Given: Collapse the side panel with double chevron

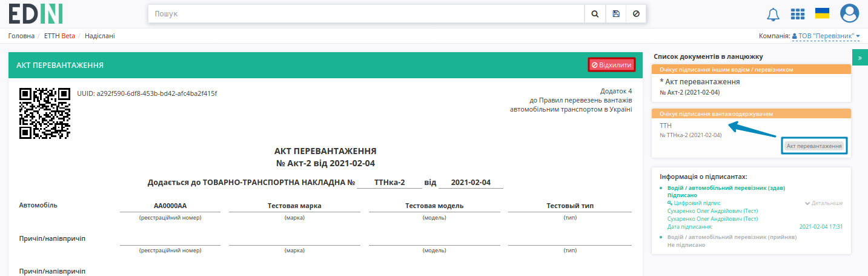Looking at the screenshot, I should 860,58.
